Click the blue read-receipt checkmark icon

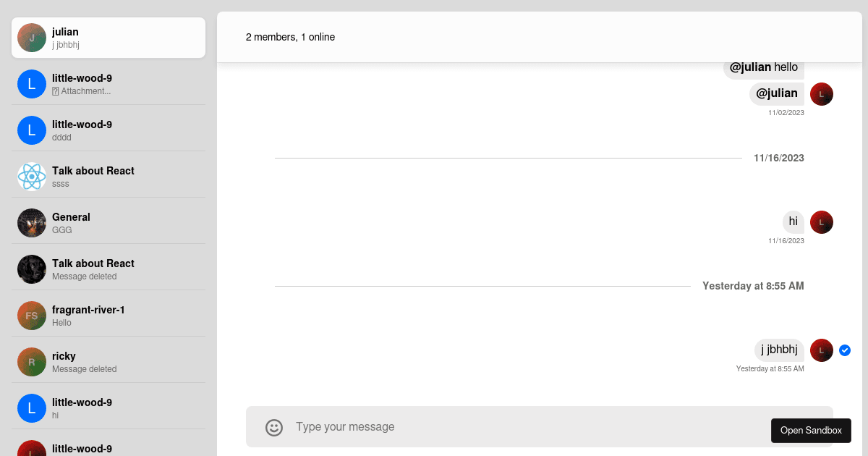(x=845, y=350)
